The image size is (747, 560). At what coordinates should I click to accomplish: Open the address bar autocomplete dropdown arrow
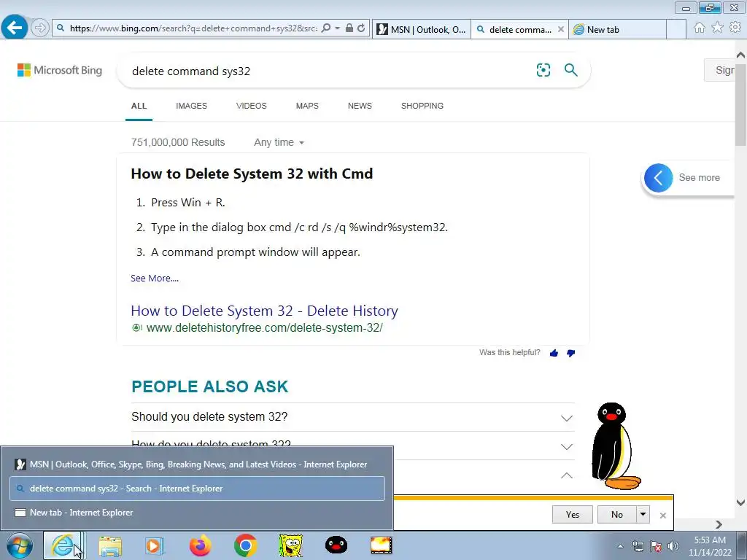coord(337,28)
